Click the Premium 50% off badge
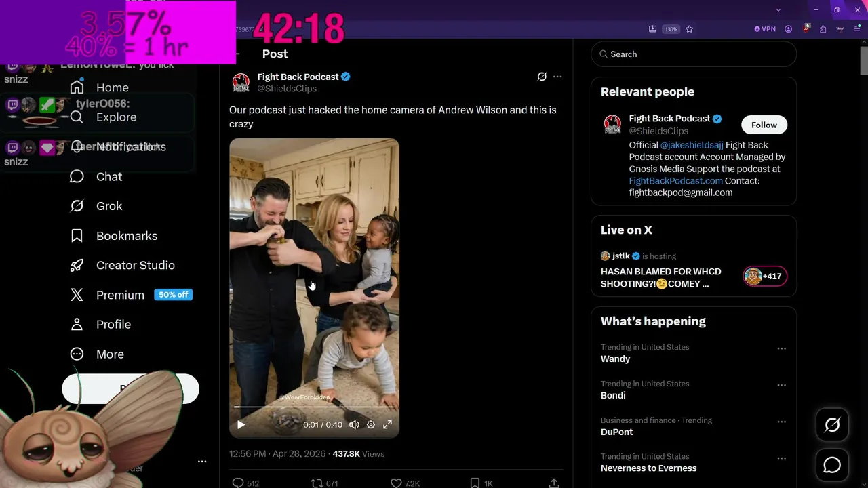Viewport: 868px width, 488px height. pyautogui.click(x=174, y=295)
